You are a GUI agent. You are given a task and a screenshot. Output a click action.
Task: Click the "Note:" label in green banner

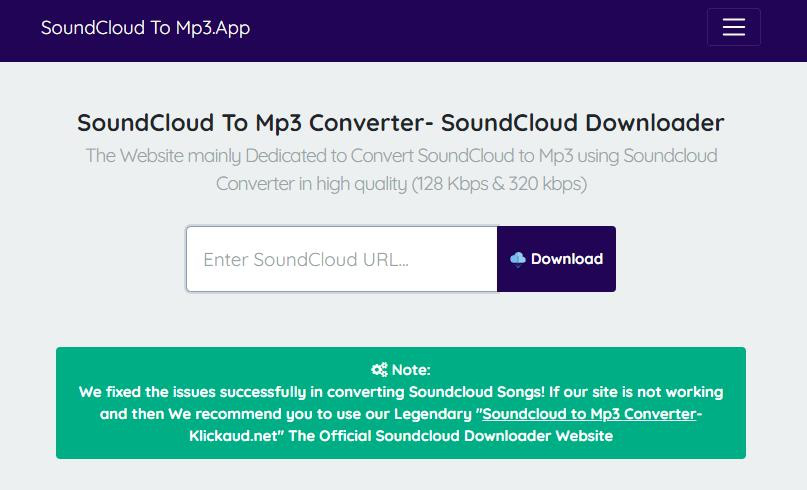point(411,369)
